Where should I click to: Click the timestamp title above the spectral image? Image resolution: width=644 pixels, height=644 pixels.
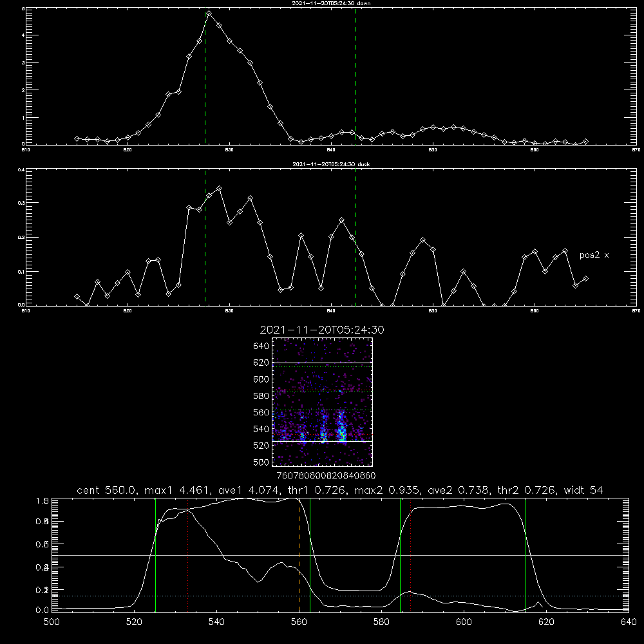pos(322,330)
